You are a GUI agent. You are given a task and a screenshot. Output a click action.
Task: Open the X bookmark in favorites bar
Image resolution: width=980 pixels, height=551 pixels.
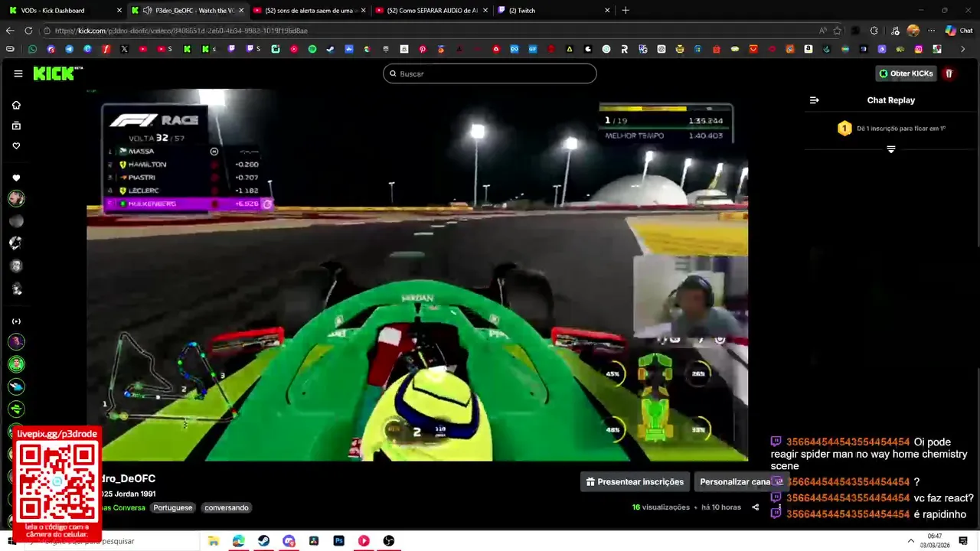pyautogui.click(x=124, y=49)
